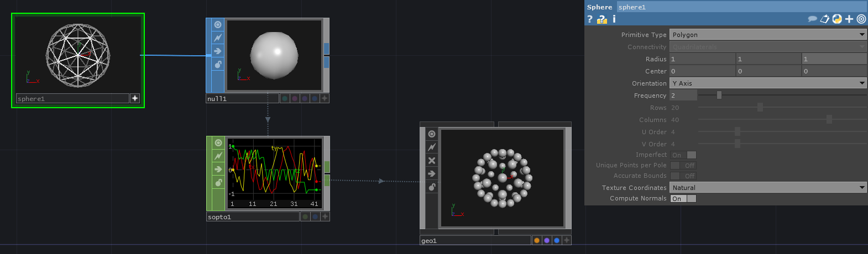
Task: Toggle the blue display flag on geo1
Action: (x=557, y=240)
